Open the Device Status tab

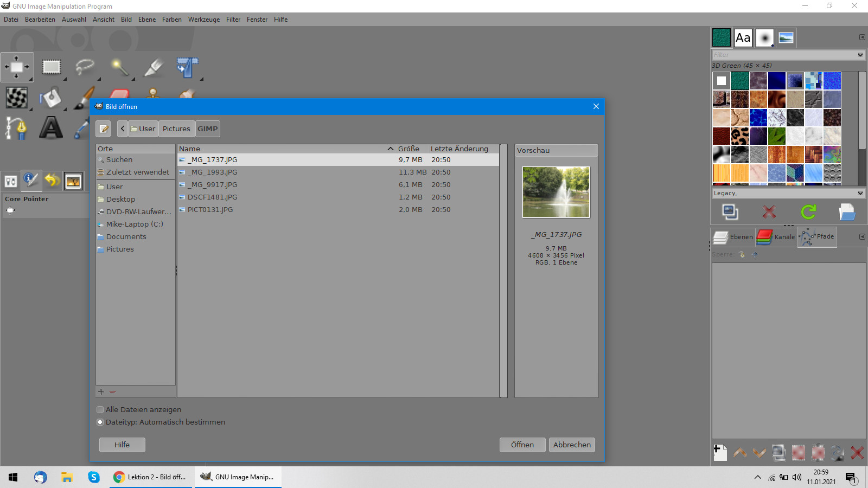tap(31, 181)
